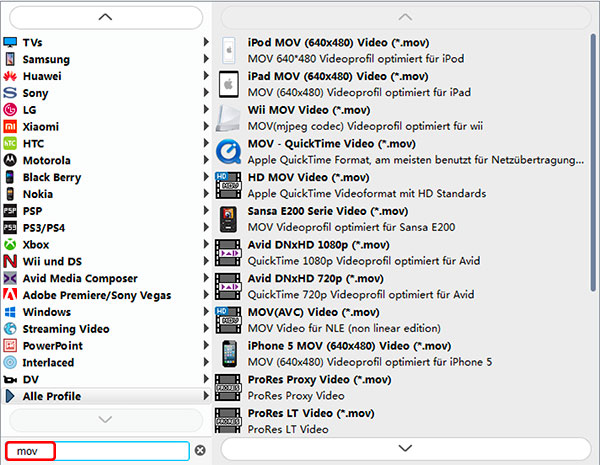
Task: Select Wii MOV Video (*.mov) profile
Action: (x=402, y=118)
